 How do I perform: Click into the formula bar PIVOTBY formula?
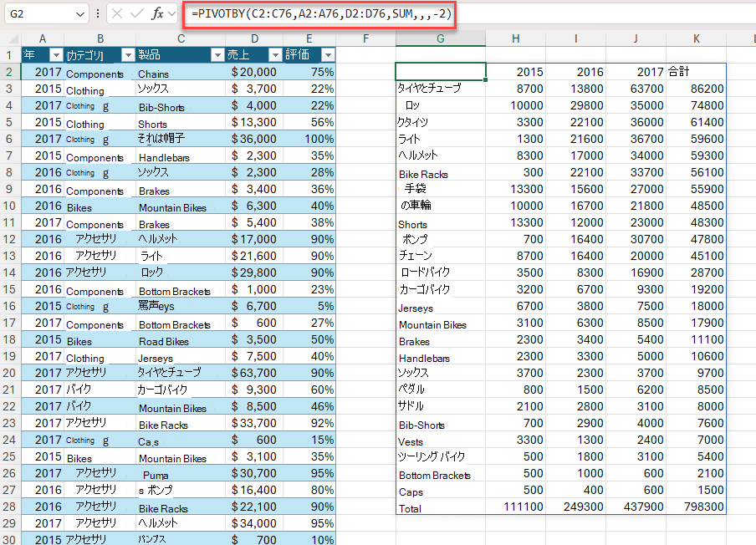(x=321, y=14)
